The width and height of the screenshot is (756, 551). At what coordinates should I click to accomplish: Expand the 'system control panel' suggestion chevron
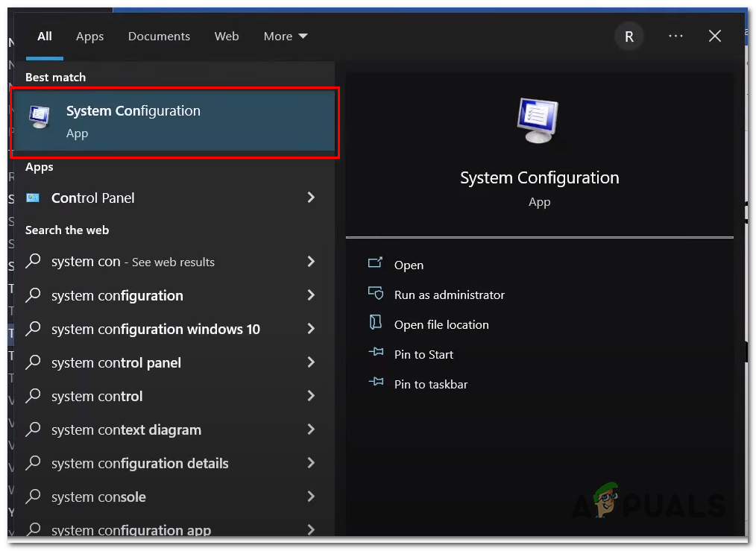coord(311,362)
